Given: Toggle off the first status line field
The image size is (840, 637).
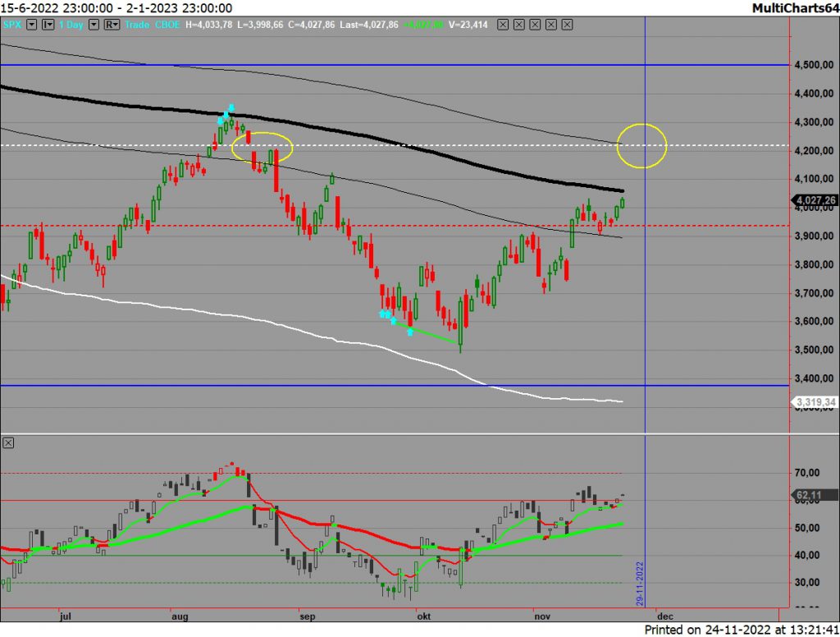Looking at the screenshot, I should 502,25.
